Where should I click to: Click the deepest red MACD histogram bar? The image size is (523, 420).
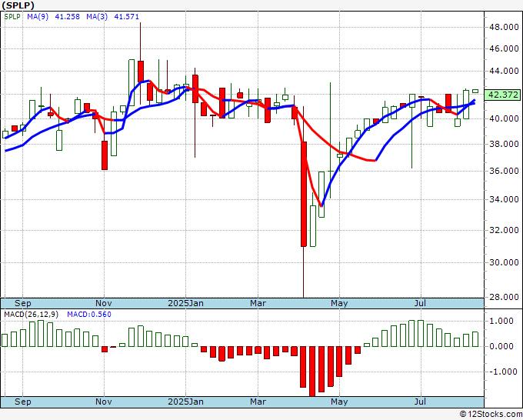312,372
